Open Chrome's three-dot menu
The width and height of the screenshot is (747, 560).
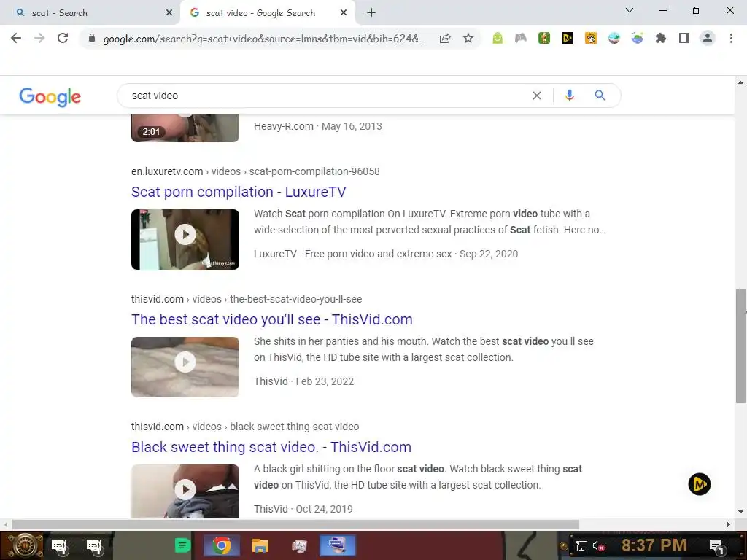[x=731, y=38]
